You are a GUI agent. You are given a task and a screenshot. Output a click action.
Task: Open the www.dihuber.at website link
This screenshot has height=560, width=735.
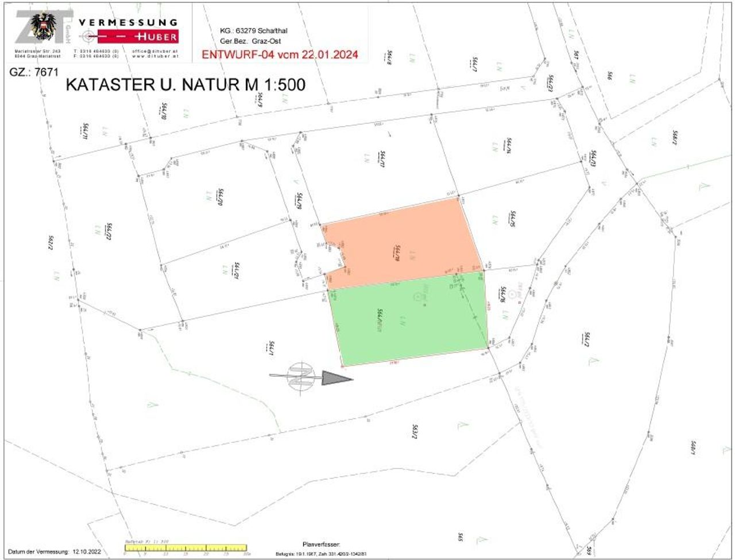[154, 57]
